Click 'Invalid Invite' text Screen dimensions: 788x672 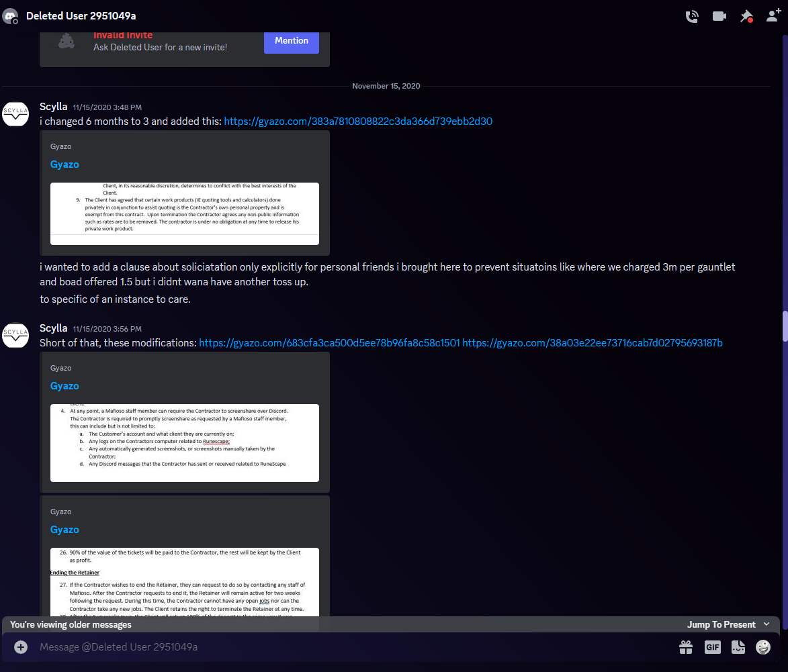coord(123,35)
